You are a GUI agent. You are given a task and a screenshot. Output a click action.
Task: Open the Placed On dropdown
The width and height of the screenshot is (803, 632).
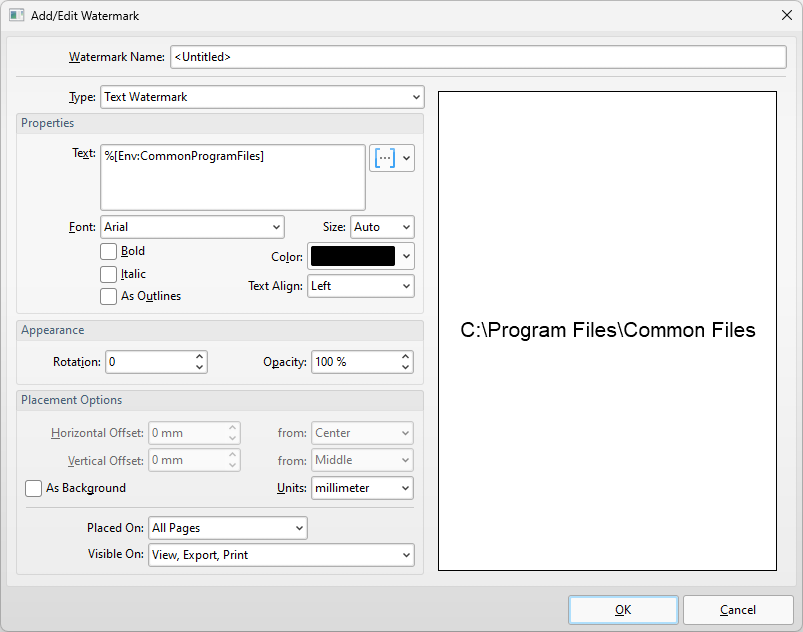coord(227,528)
